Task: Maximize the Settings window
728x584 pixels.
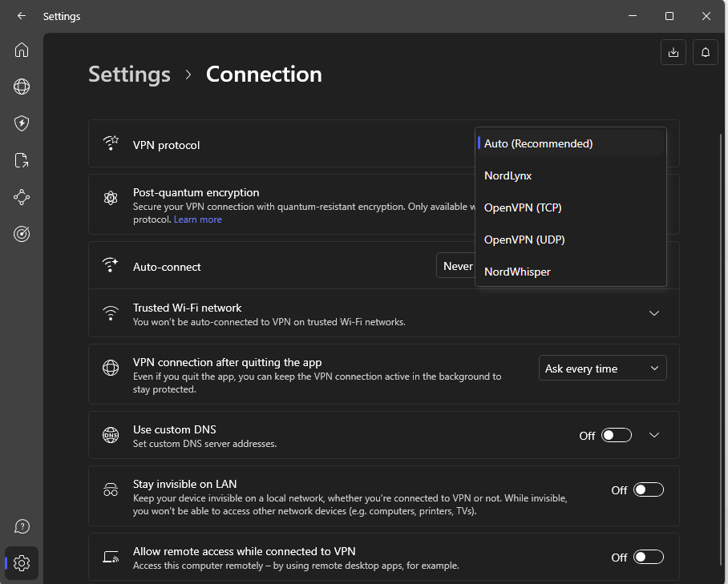Action: click(x=669, y=16)
